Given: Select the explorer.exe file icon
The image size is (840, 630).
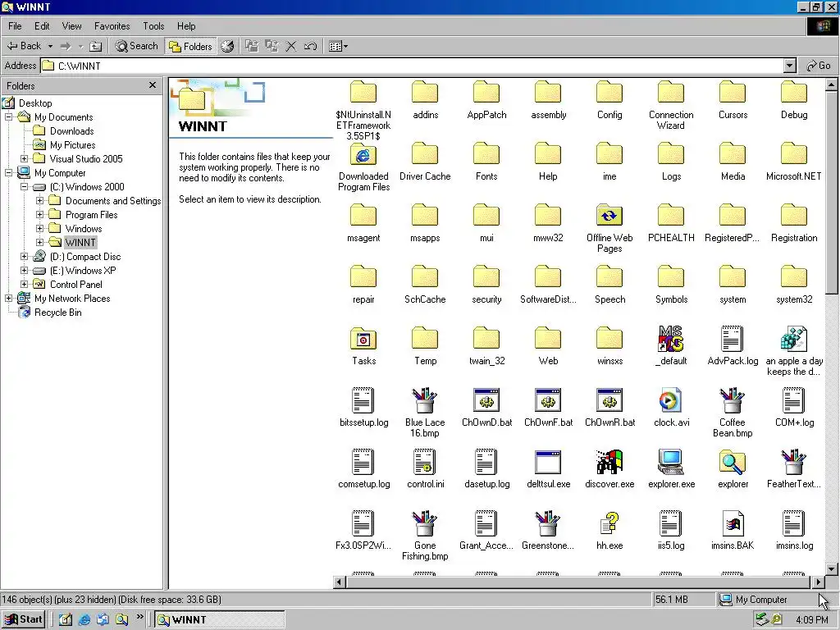Looking at the screenshot, I should 671,462.
